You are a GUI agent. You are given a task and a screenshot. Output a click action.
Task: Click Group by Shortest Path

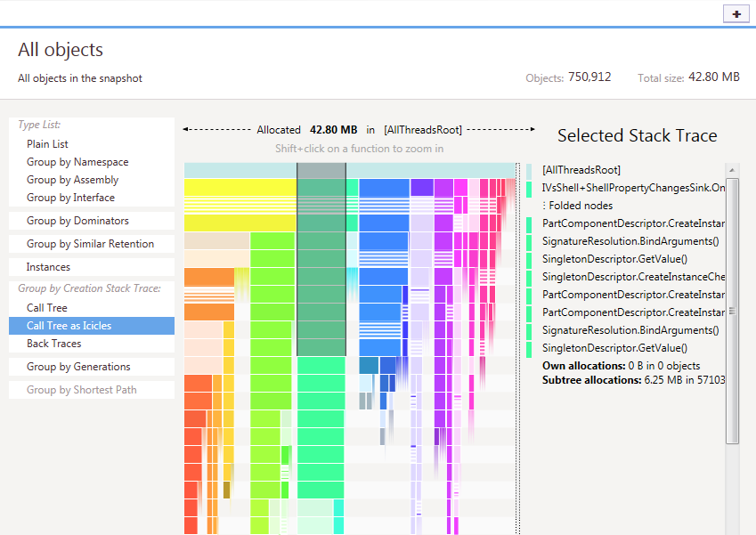(x=82, y=390)
